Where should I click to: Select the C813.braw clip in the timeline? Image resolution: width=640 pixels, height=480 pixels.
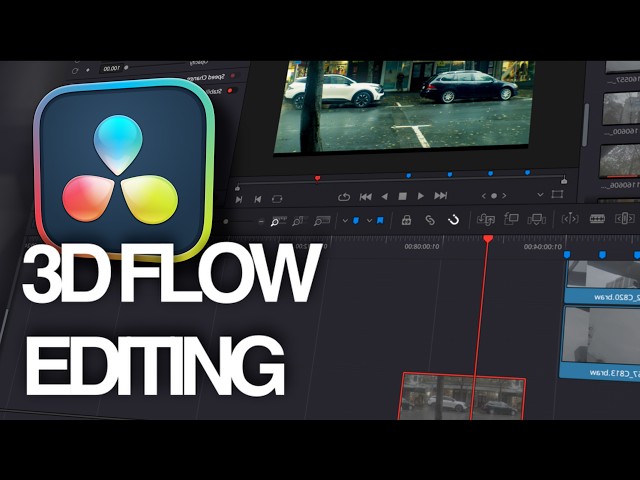600,343
